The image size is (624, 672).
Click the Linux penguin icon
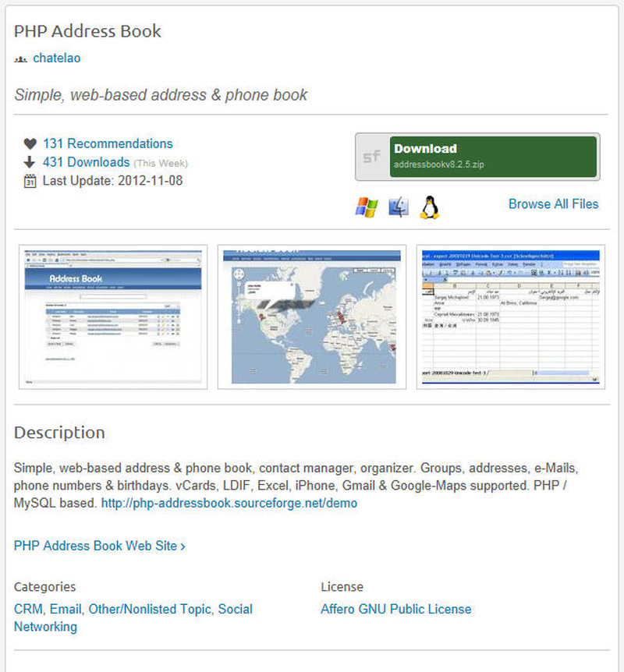click(x=430, y=206)
